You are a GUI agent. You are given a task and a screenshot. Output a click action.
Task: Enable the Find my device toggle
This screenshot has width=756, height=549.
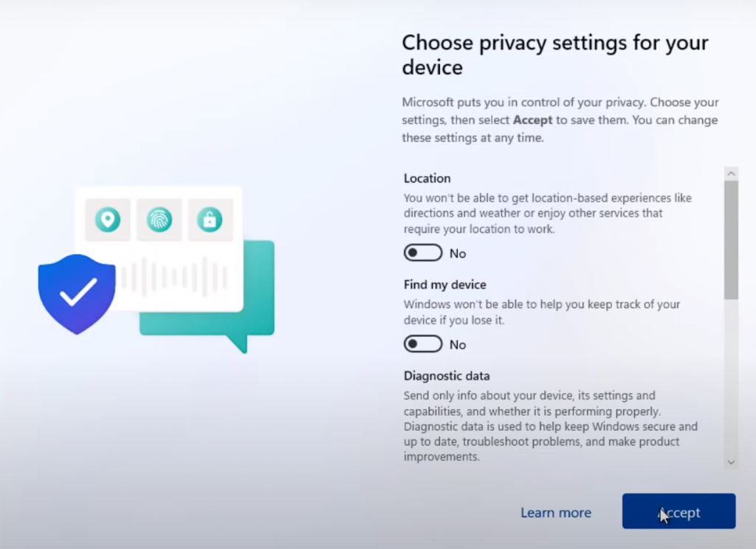coord(423,344)
